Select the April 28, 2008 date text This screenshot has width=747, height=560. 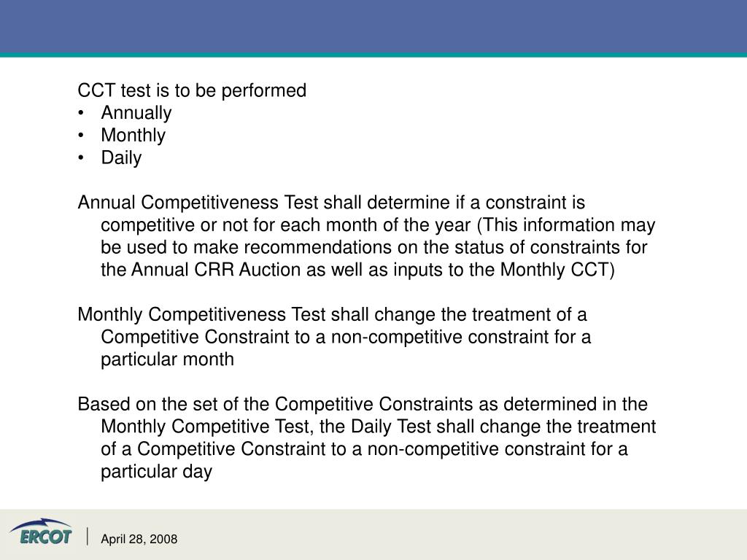139,540
